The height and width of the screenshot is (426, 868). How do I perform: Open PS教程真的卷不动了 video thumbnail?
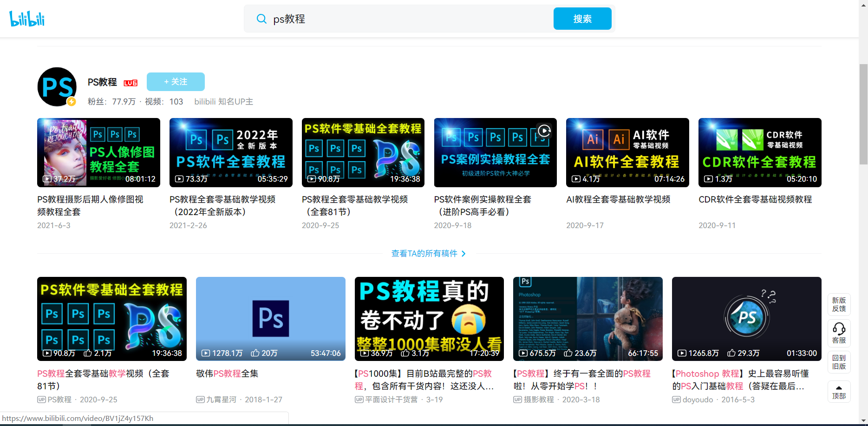click(429, 319)
